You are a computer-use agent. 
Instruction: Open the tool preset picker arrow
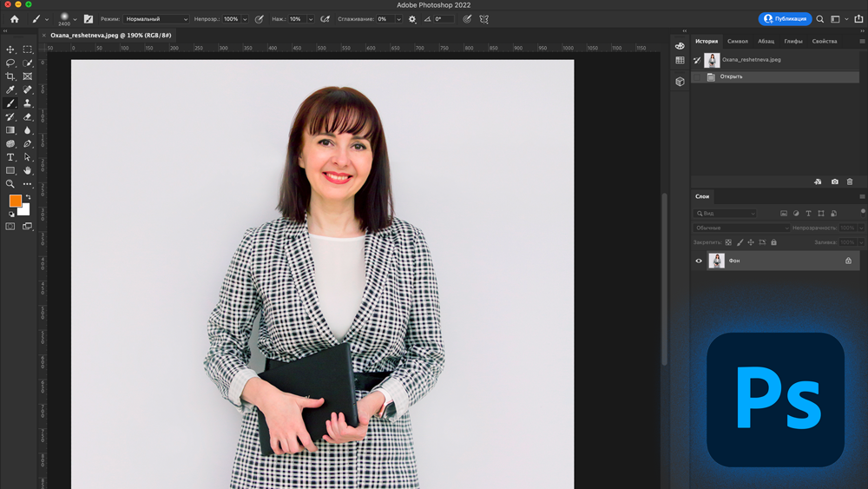pos(47,19)
